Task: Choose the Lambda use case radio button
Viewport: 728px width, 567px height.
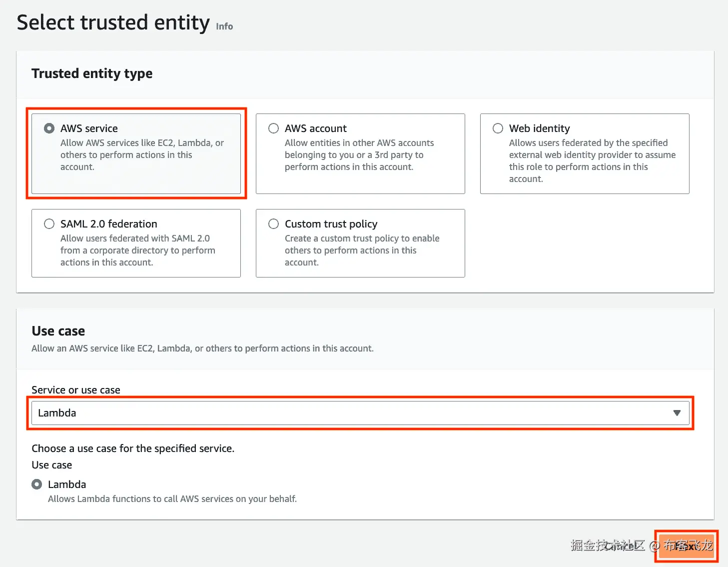Action: [36, 484]
